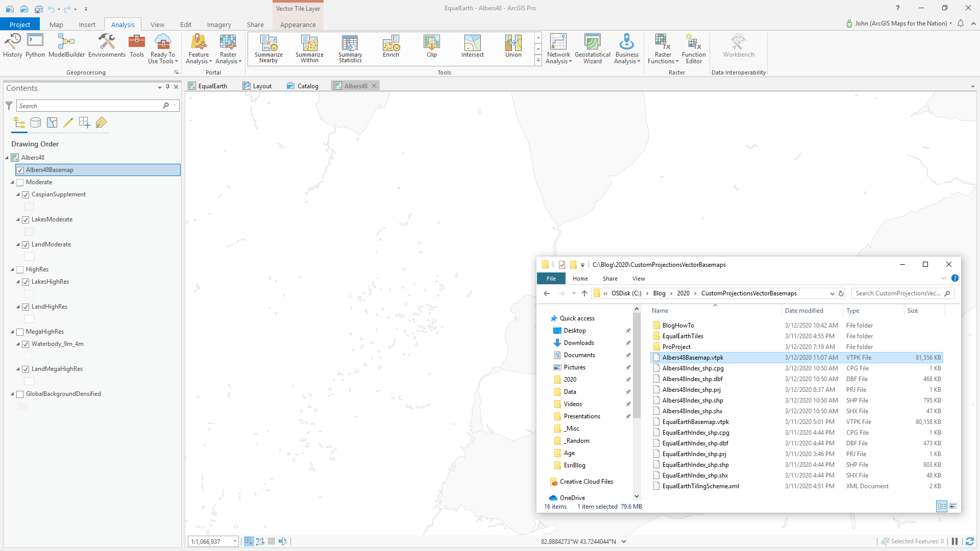The width and height of the screenshot is (980, 551).
Task: Enable the Moderate group layer
Action: [20, 182]
